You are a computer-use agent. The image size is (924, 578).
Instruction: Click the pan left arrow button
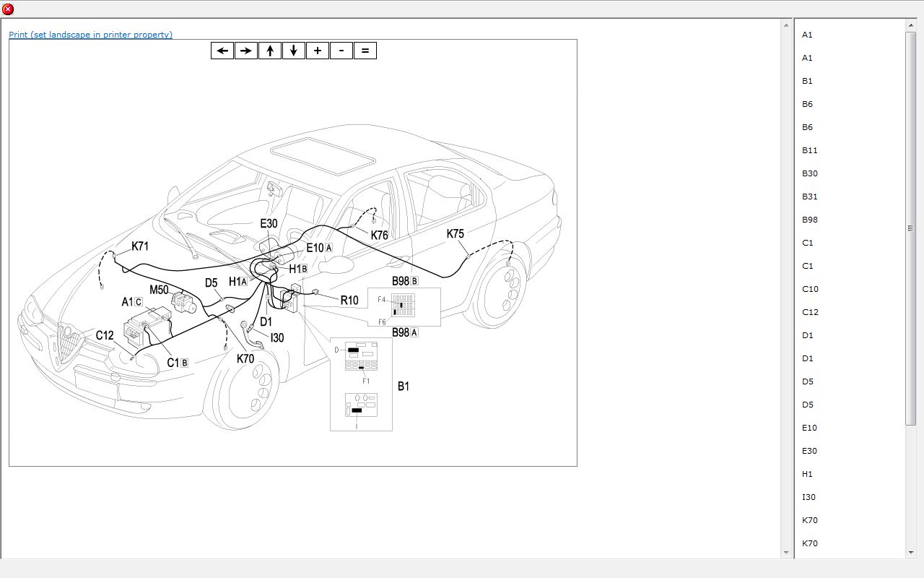click(x=222, y=51)
